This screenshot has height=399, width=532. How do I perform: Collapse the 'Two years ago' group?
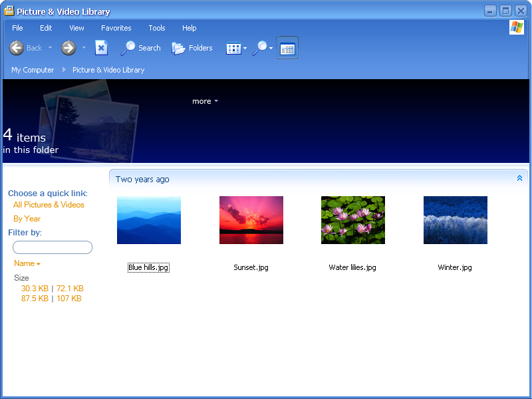520,178
